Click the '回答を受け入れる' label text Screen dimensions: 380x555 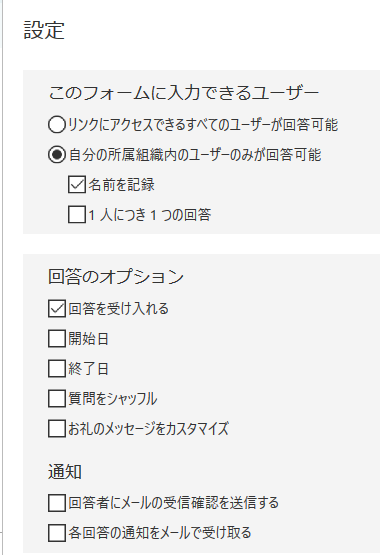click(x=118, y=309)
